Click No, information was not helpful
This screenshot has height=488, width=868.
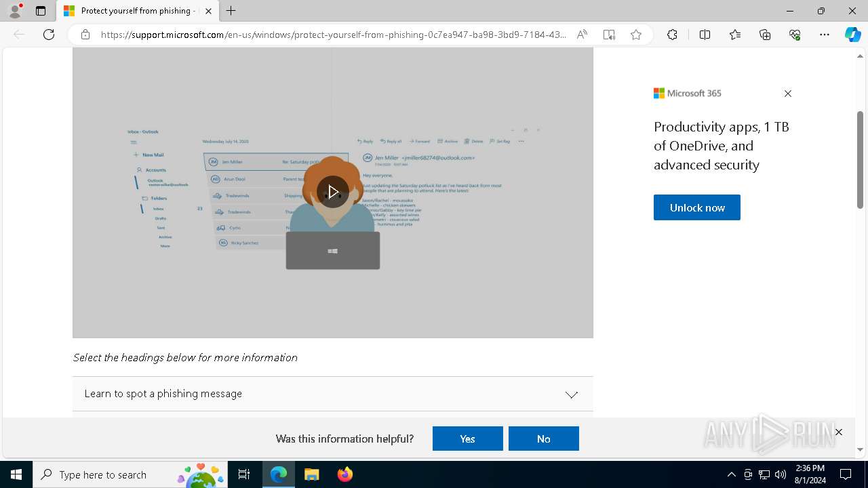544,439
